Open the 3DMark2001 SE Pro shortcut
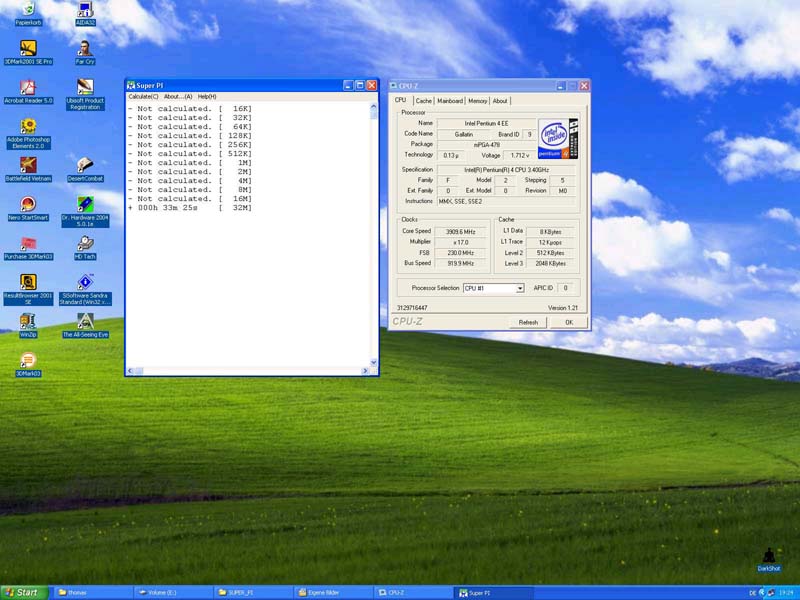The height and width of the screenshot is (600, 800). click(28, 52)
